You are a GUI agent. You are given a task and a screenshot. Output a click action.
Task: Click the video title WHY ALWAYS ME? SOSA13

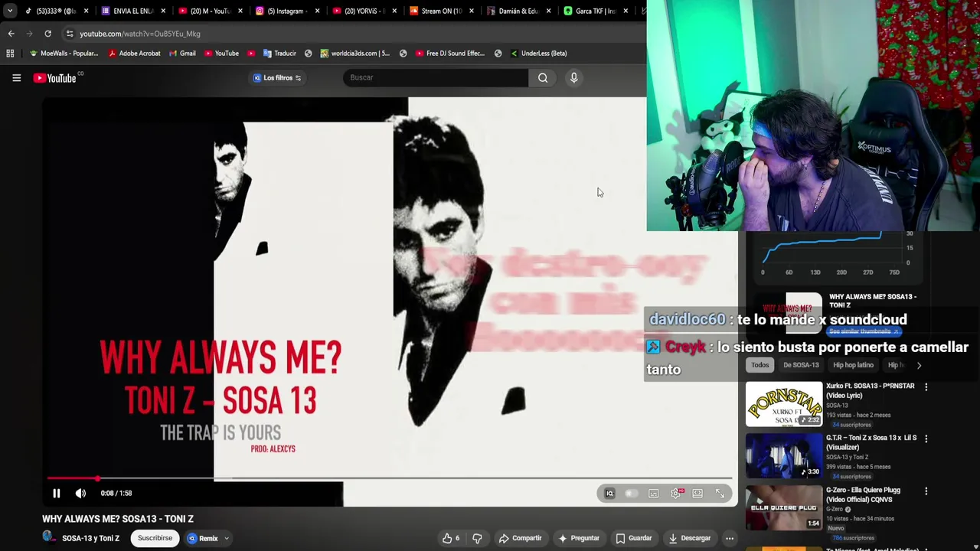pos(118,519)
